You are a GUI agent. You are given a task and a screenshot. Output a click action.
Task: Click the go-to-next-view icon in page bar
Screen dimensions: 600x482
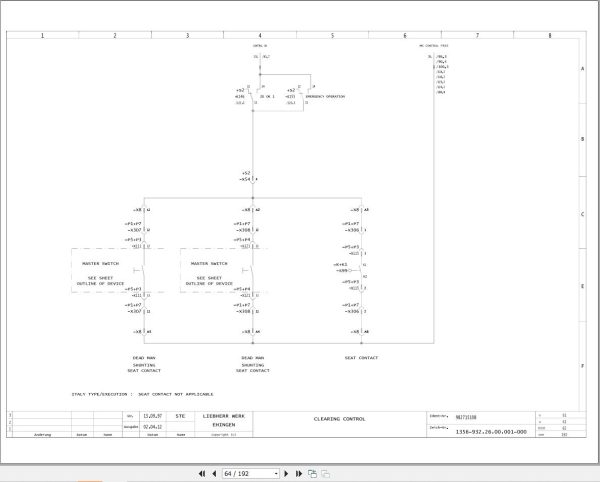click(312, 474)
